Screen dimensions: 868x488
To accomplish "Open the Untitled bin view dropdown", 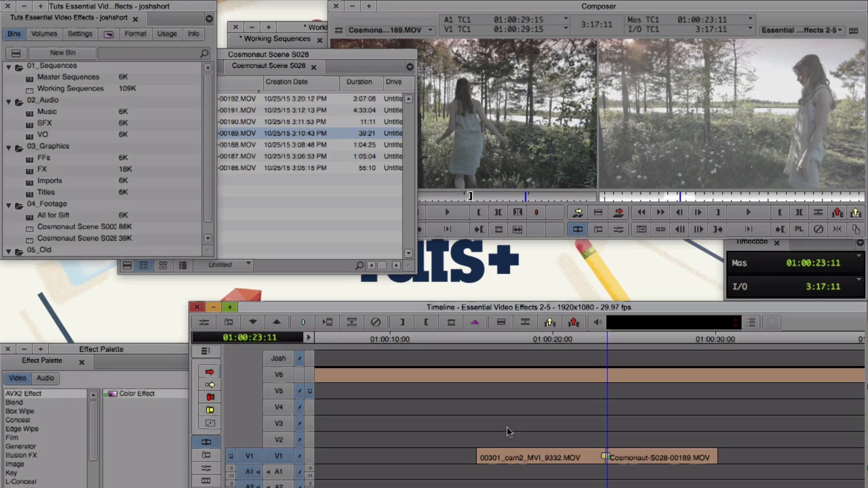I will point(229,265).
